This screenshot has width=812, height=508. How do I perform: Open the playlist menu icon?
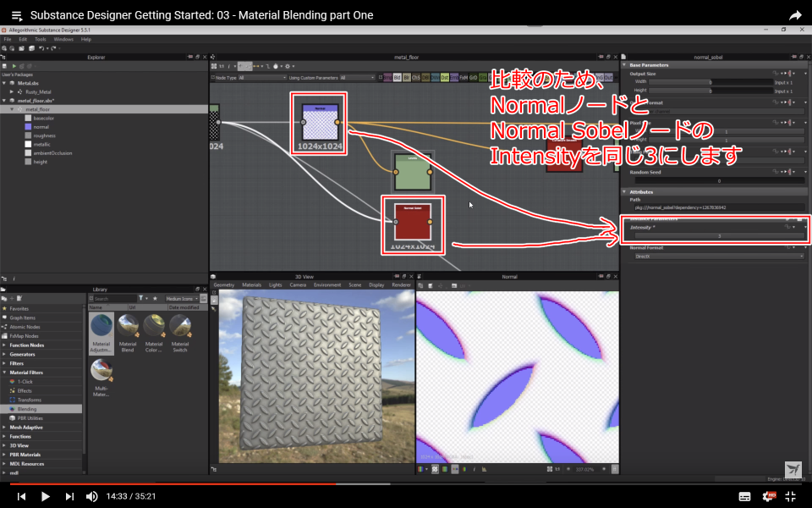[x=17, y=15]
